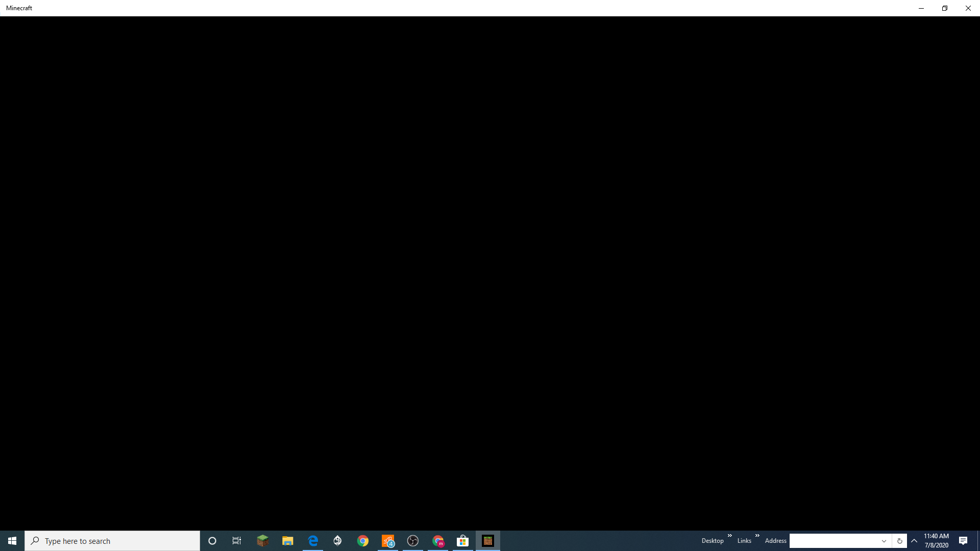
Task: Expand the Desktop toolbar chevron
Action: [x=730, y=536]
